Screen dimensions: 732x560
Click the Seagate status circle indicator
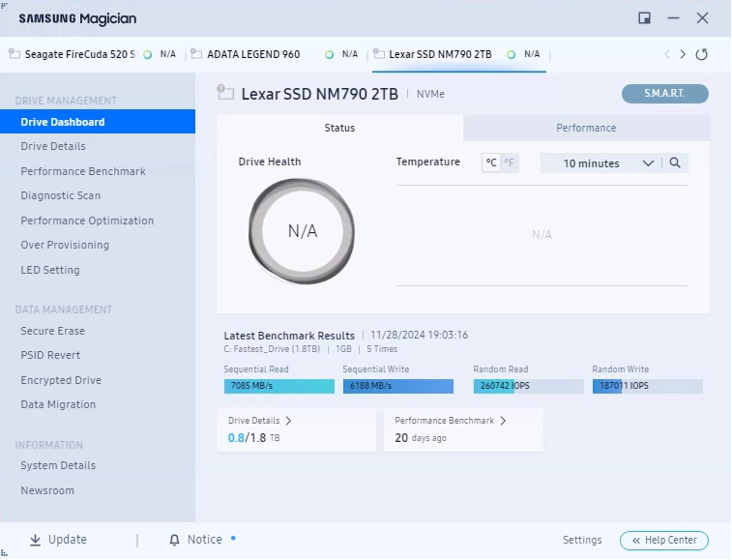[148, 54]
